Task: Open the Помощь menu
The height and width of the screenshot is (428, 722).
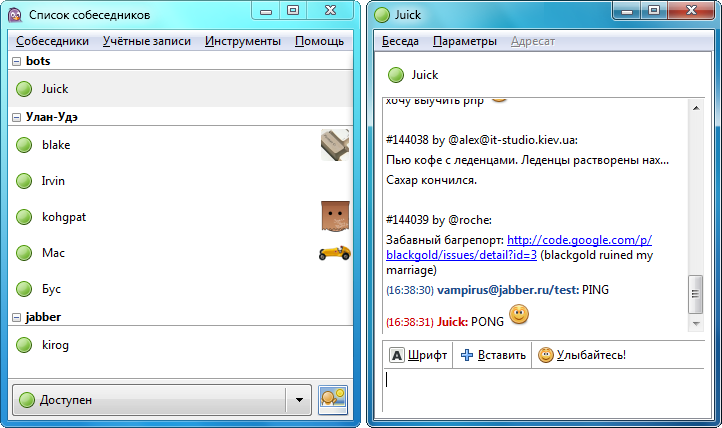Action: [320, 41]
